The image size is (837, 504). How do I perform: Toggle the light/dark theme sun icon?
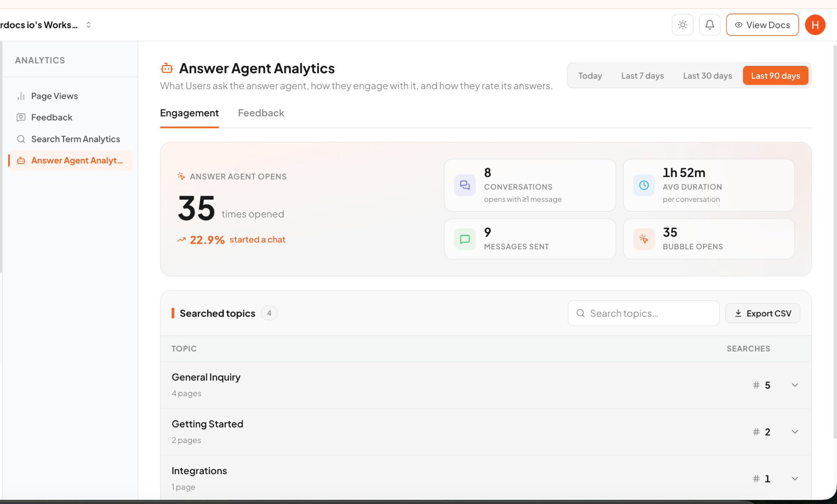click(x=683, y=25)
